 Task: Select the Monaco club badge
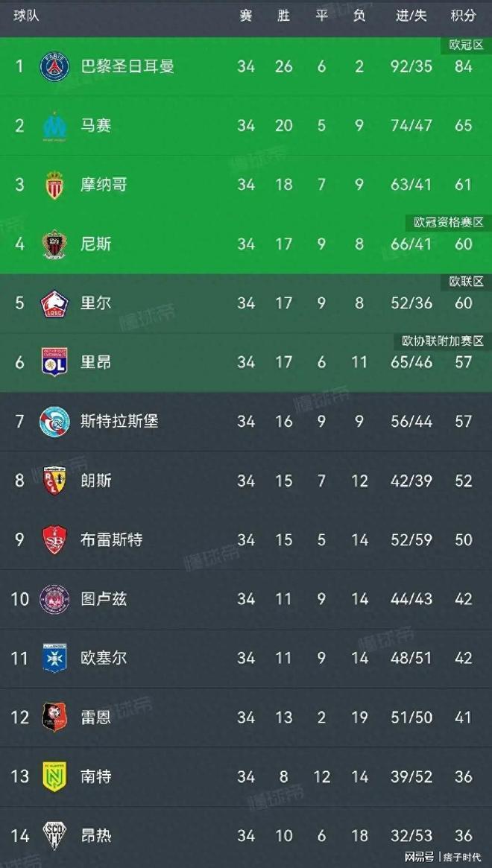tap(54, 185)
